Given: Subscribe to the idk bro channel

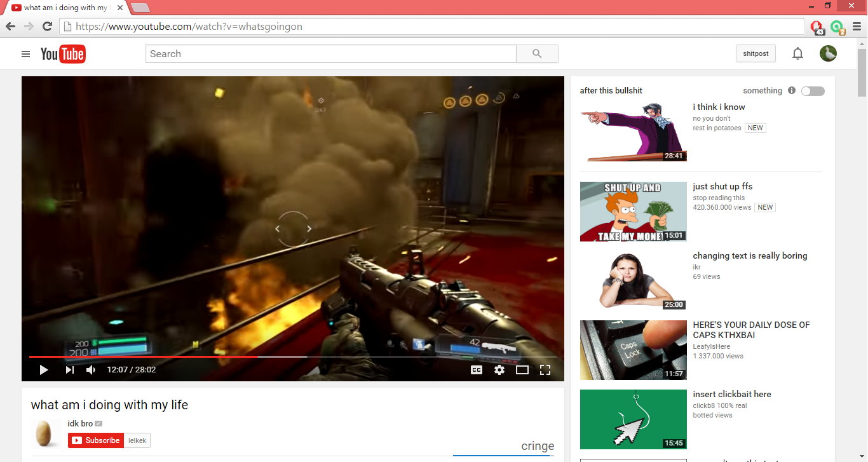Looking at the screenshot, I should 96,440.
